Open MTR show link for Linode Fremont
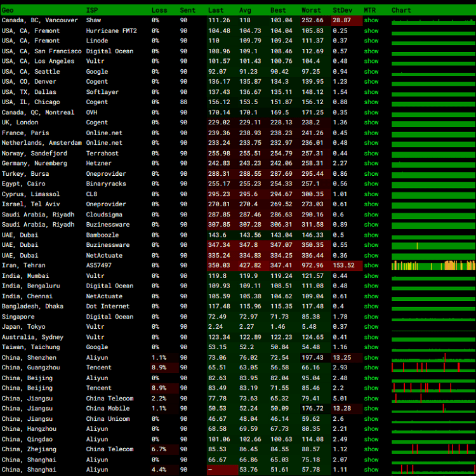This screenshot has height=476, width=476. click(x=371, y=41)
